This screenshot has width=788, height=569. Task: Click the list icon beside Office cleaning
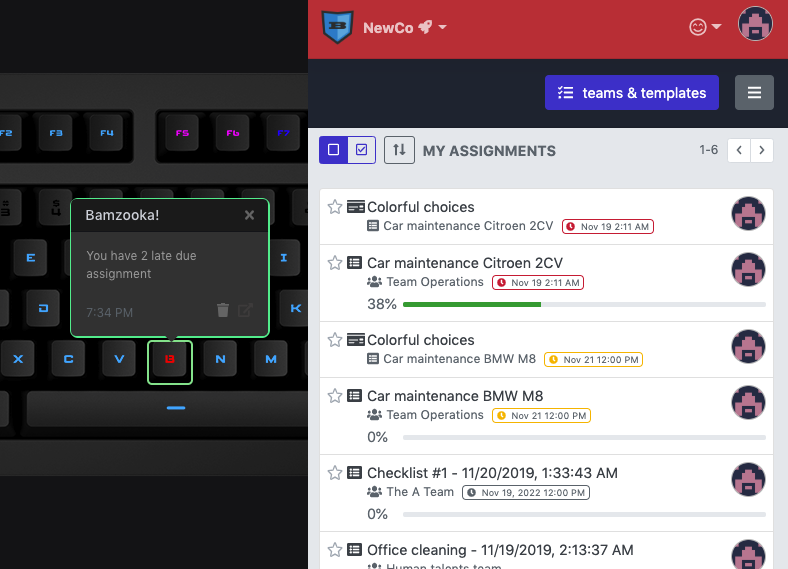point(354,550)
